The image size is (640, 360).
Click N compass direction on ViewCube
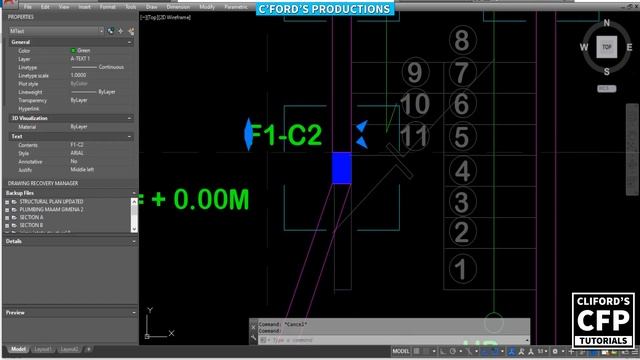coord(607,23)
